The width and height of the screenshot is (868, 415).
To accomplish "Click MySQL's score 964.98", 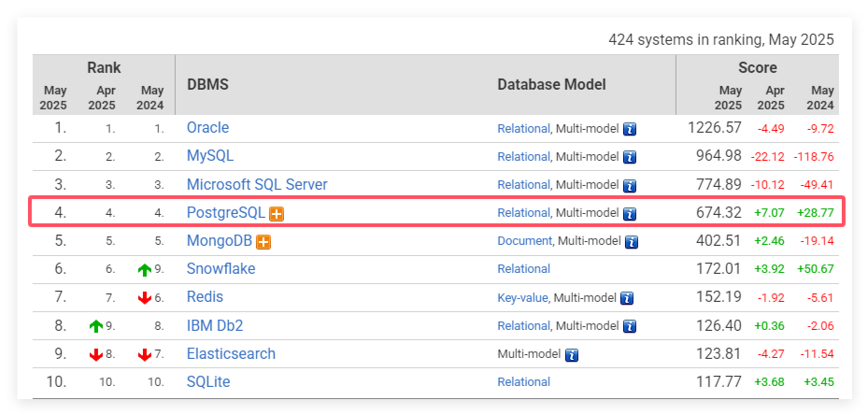I will coord(719,156).
